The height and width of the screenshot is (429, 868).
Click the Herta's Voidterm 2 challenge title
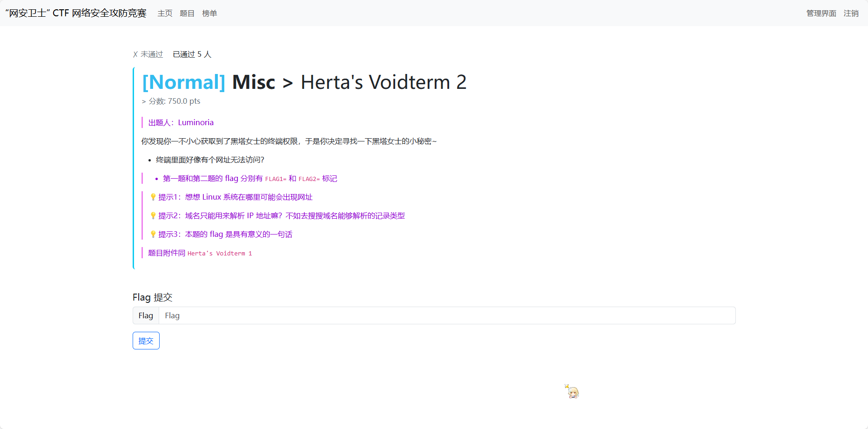pyautogui.click(x=384, y=82)
